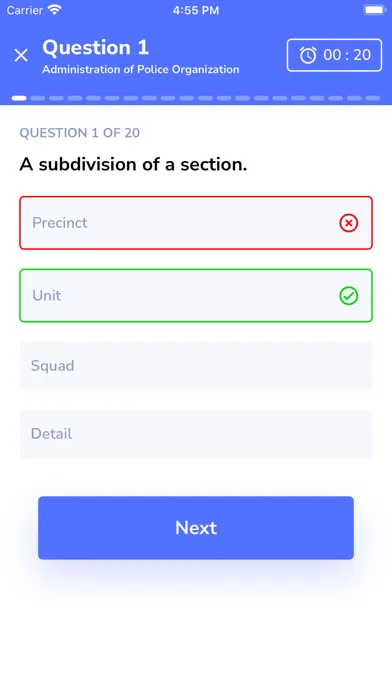Click the green correct checkmark icon
This screenshot has height=696, width=392.
(x=348, y=296)
